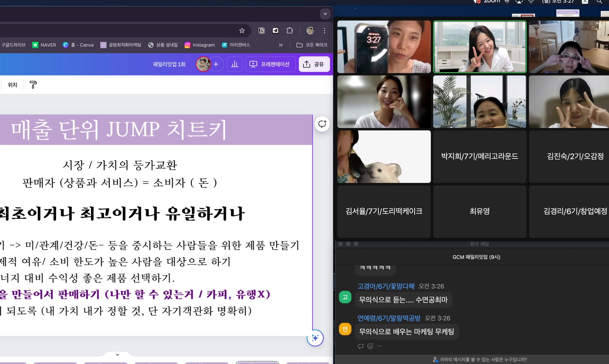
Task: Select the copy style paint roller icon
Action: (x=33, y=85)
